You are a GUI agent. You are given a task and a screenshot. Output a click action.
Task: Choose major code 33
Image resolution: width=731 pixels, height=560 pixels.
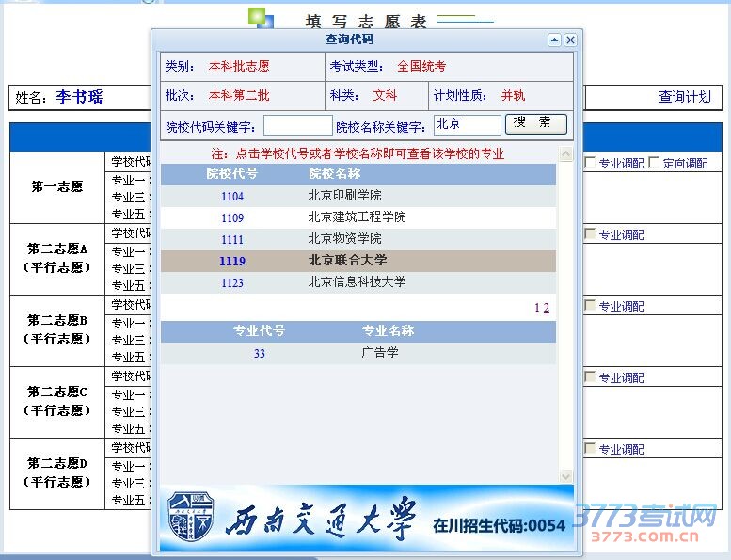260,353
